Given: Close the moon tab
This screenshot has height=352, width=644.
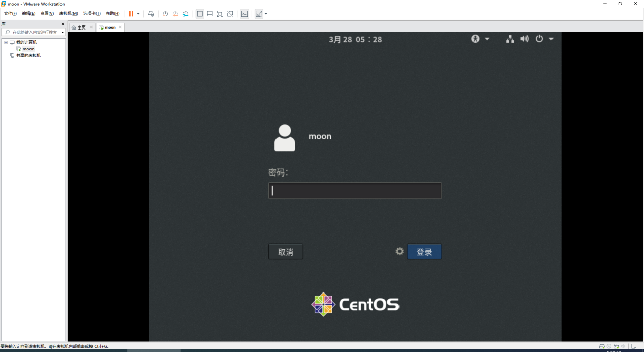Looking at the screenshot, I should (x=120, y=27).
